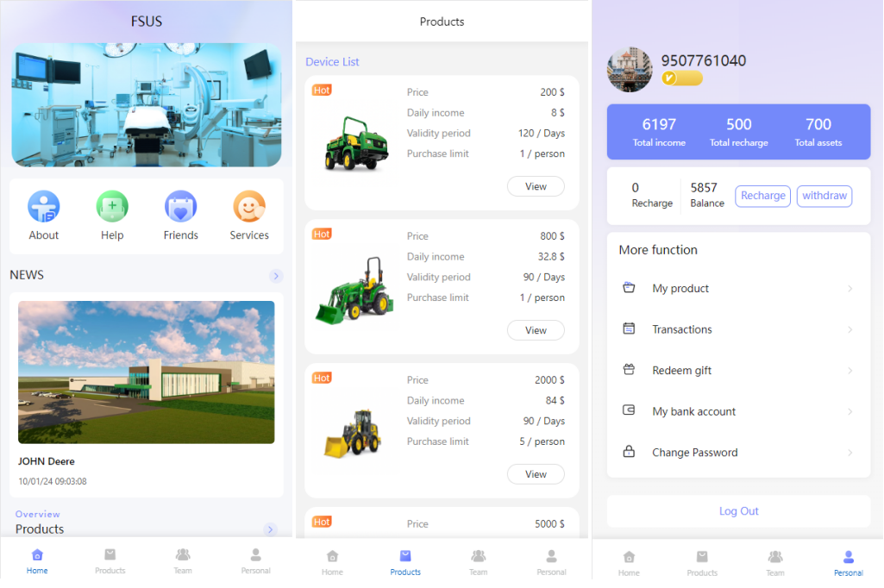
Task: Open Redeem gift menu entry
Action: tap(738, 371)
